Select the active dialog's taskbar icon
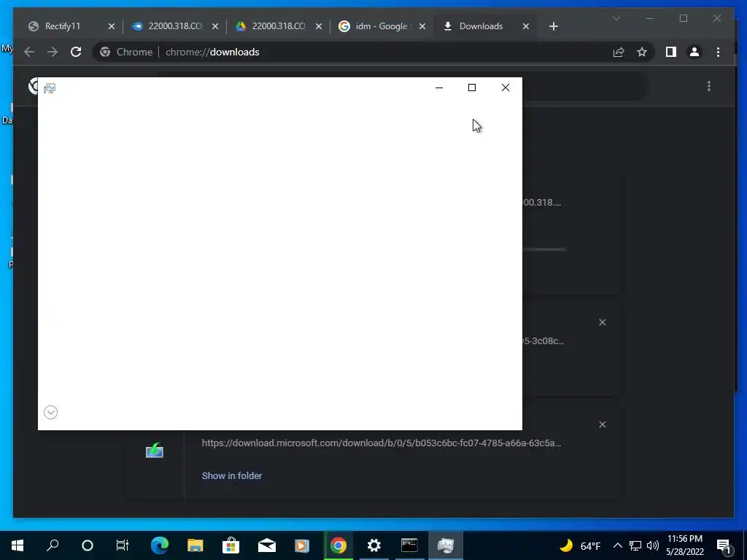747x560 pixels. point(446,545)
